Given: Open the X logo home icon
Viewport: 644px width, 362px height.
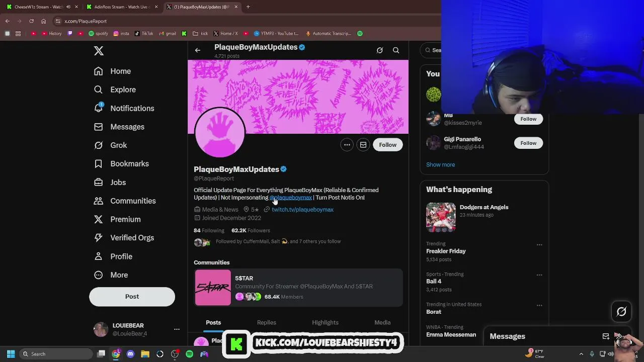Looking at the screenshot, I should click(x=99, y=51).
